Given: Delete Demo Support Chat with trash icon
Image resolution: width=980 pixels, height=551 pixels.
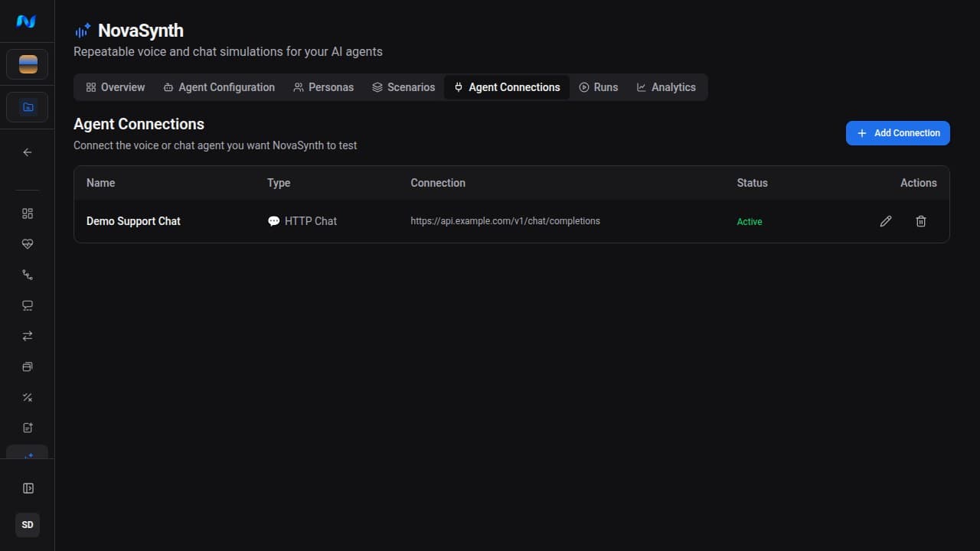Looking at the screenshot, I should coord(921,221).
